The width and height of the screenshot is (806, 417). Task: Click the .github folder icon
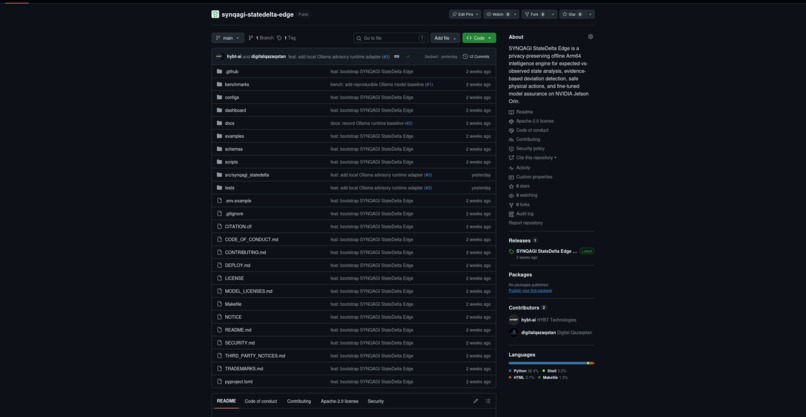[x=219, y=71]
